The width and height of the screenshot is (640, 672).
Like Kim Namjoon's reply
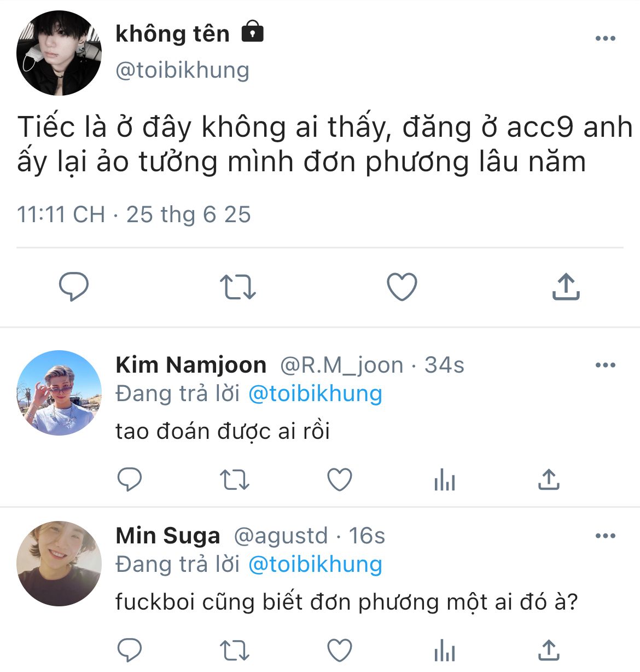coord(339,480)
